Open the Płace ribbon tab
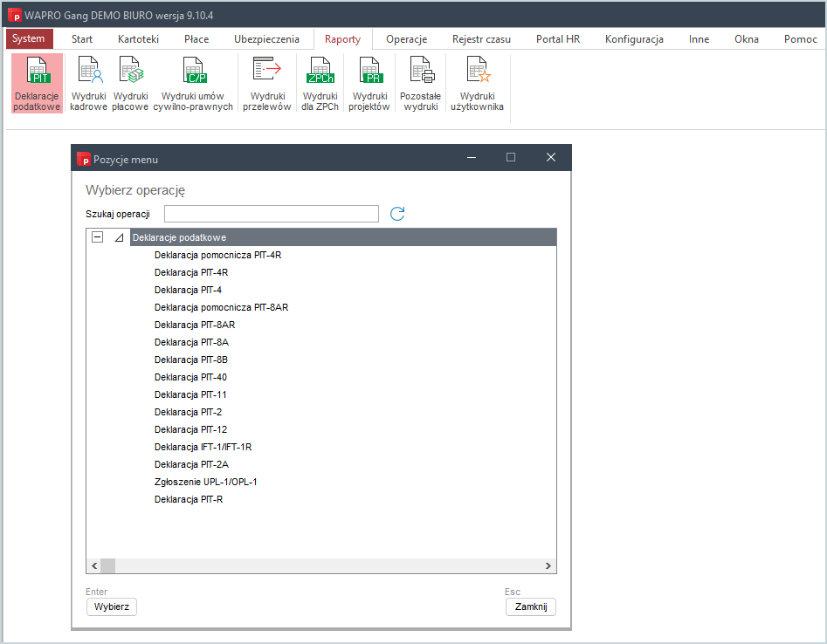Screen dimensions: 827x644 tap(196, 39)
